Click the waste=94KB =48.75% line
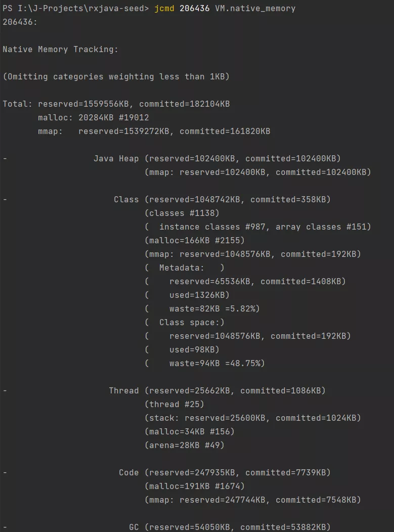 click(x=205, y=364)
